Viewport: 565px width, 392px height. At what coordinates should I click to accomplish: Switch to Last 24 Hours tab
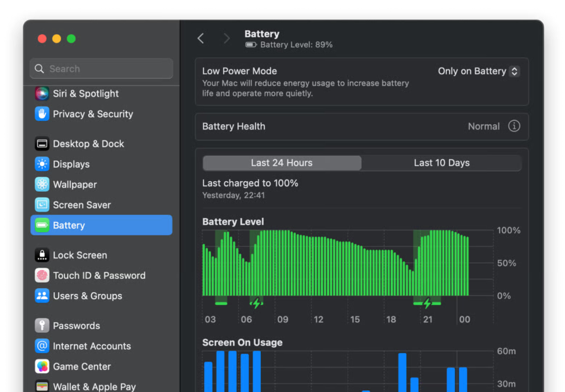coord(282,163)
